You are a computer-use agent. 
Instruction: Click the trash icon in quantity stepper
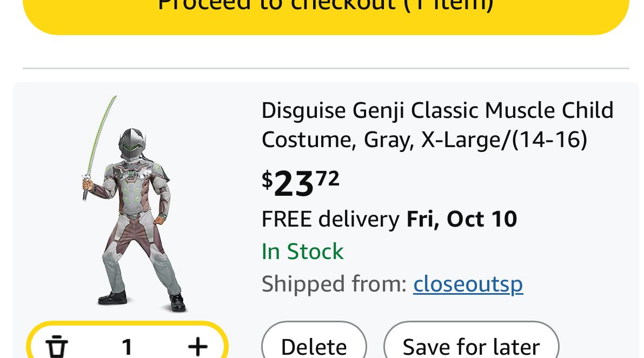point(57,346)
